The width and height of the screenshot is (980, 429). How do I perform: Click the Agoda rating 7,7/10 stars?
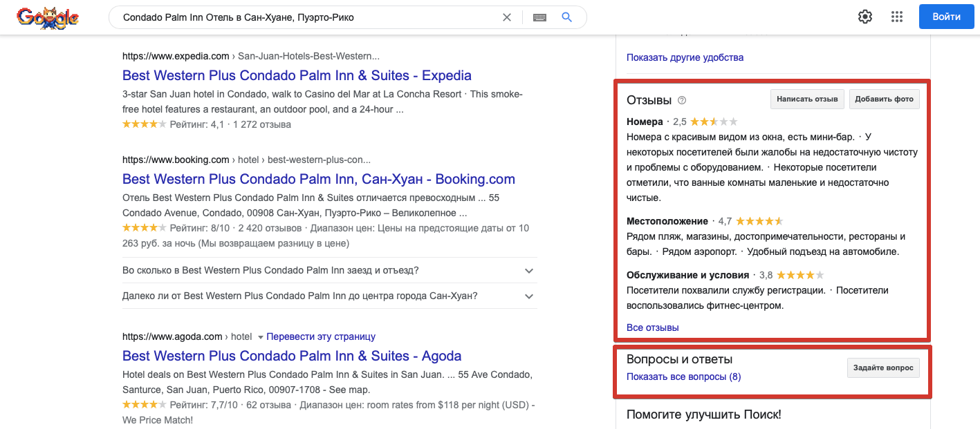145,404
